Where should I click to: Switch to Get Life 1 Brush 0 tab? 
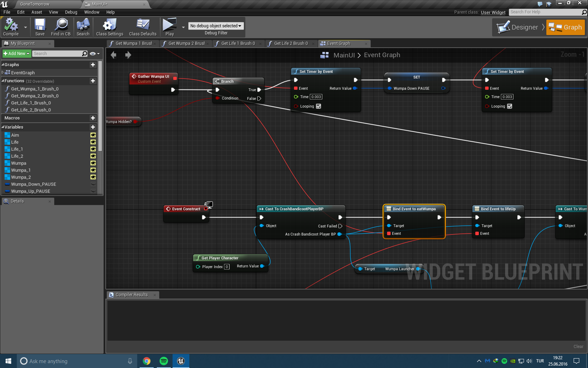pyautogui.click(x=238, y=43)
